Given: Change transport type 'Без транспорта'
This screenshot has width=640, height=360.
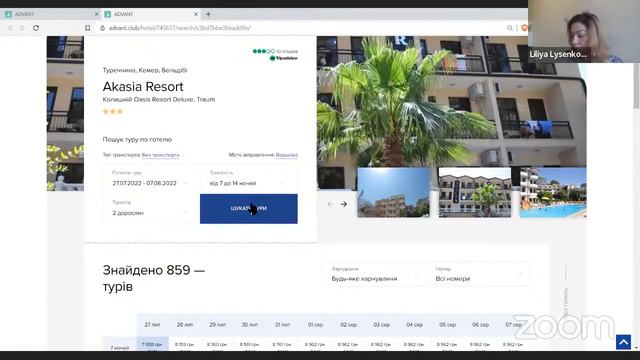Looking at the screenshot, I should point(160,155).
